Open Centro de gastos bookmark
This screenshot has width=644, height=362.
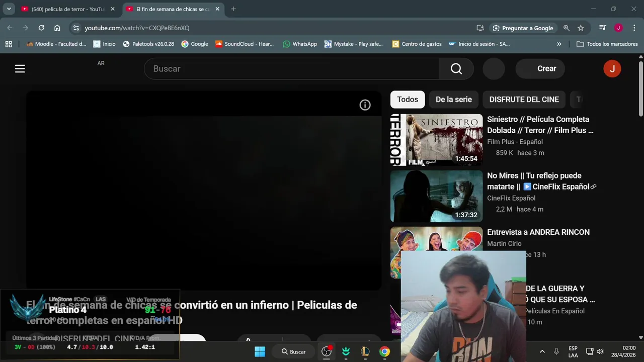417,44
